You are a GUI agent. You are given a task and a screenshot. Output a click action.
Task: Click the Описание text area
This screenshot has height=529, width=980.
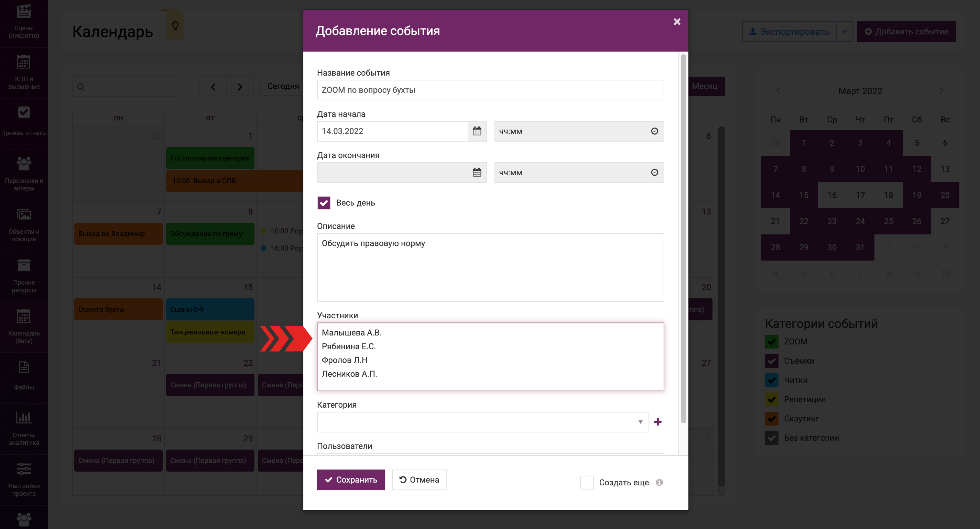point(490,267)
